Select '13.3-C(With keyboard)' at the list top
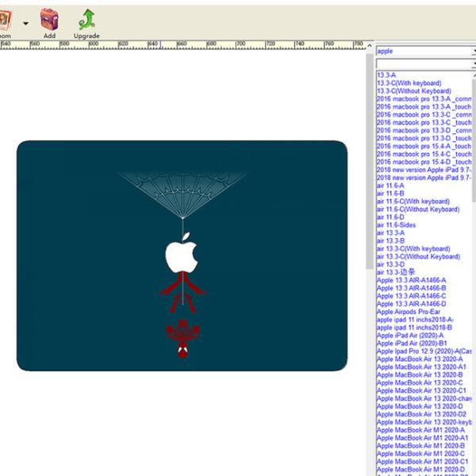 point(413,83)
